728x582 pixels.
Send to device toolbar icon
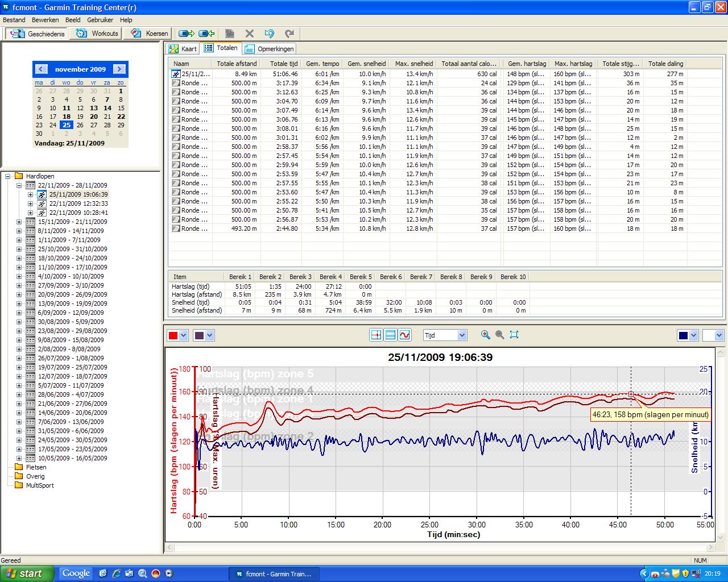186,34
